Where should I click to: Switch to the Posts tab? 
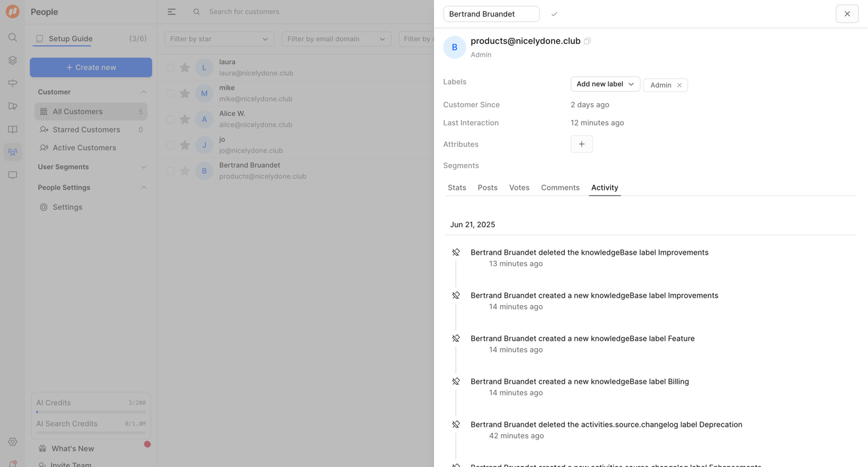487,188
